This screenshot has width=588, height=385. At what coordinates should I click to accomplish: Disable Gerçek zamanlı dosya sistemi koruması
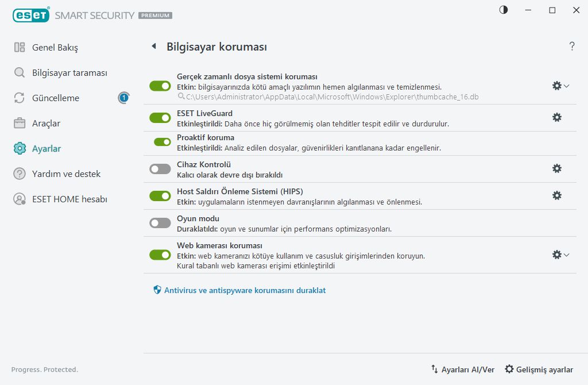pos(160,86)
